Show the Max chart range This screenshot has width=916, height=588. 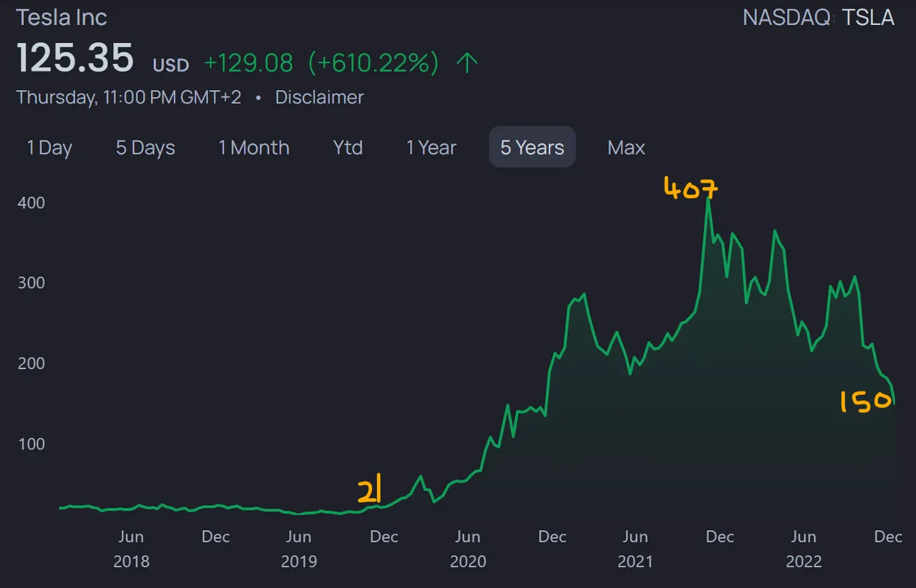[626, 147]
